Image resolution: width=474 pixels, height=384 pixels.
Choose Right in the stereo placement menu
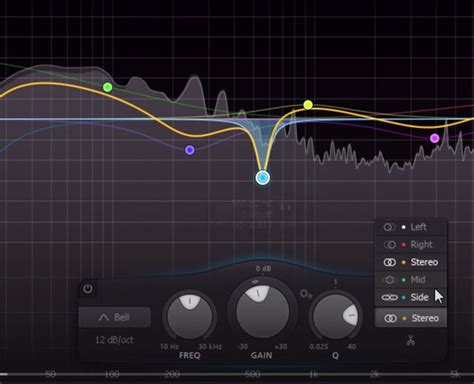[x=411, y=245]
